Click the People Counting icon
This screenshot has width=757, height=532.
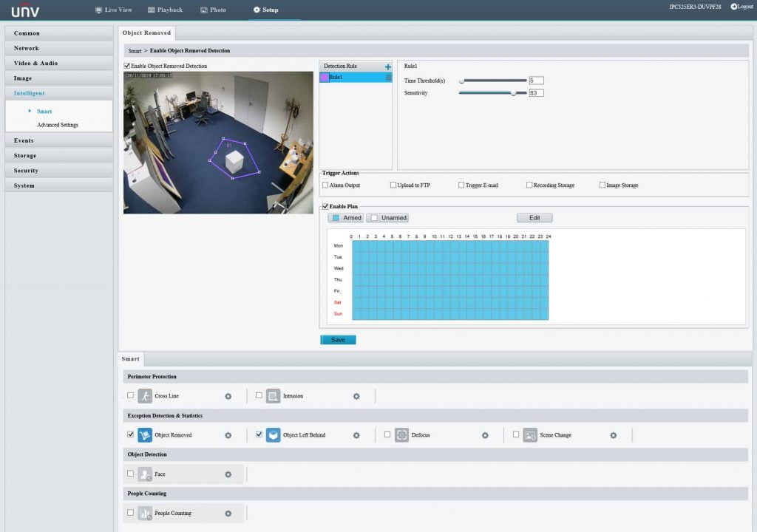(x=145, y=513)
